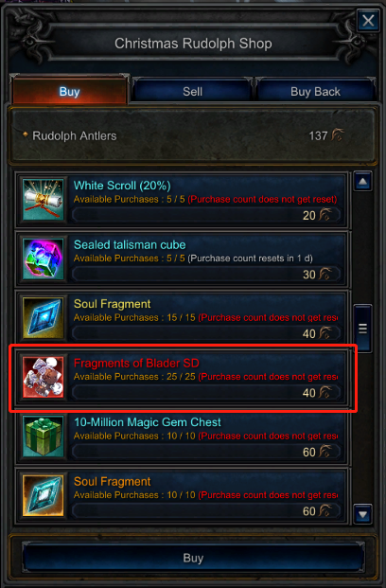Select the Sealed talisman cube listing name
Viewport: 386px width, 588px height.
pyautogui.click(x=130, y=245)
